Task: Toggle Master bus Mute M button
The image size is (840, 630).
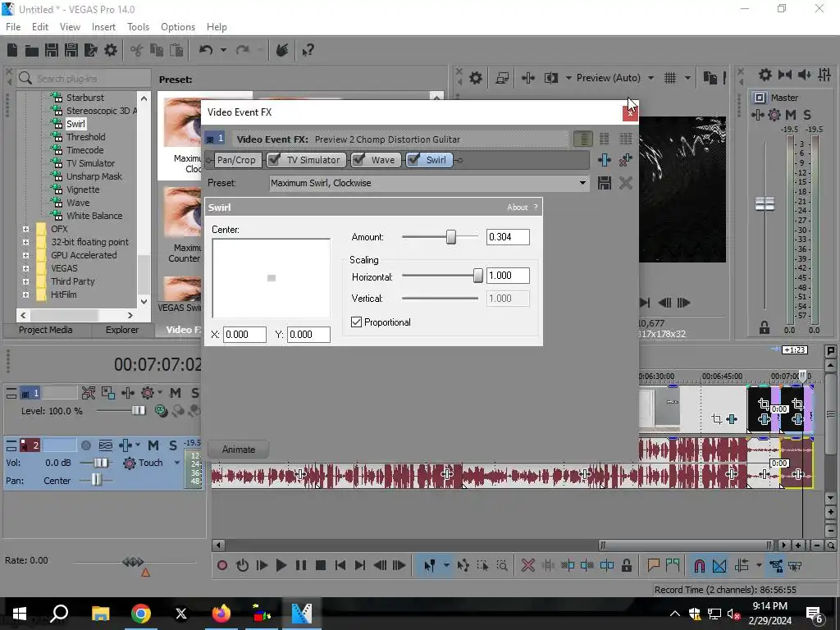Action: [790, 115]
